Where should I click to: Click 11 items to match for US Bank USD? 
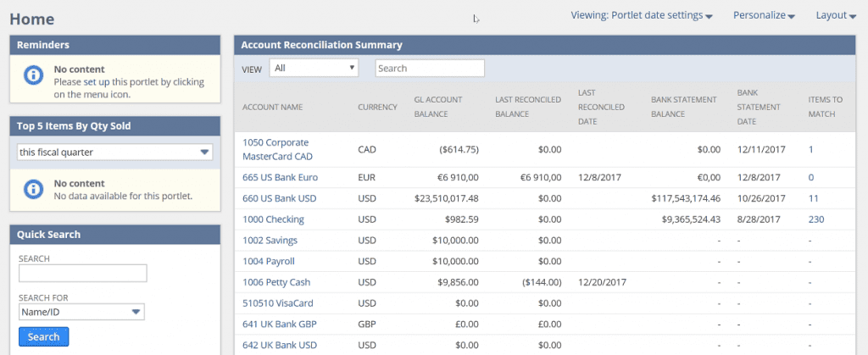coord(813,198)
